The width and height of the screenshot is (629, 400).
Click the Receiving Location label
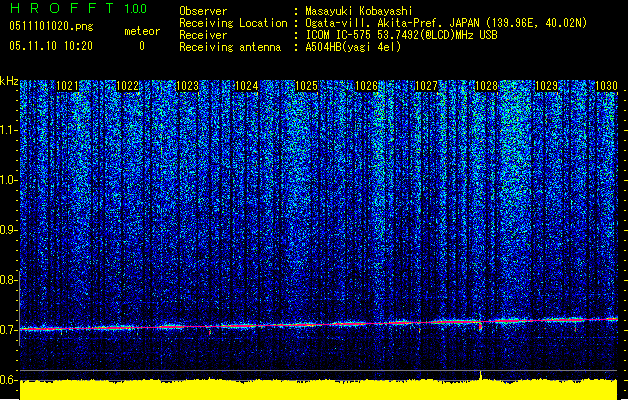click(x=233, y=23)
